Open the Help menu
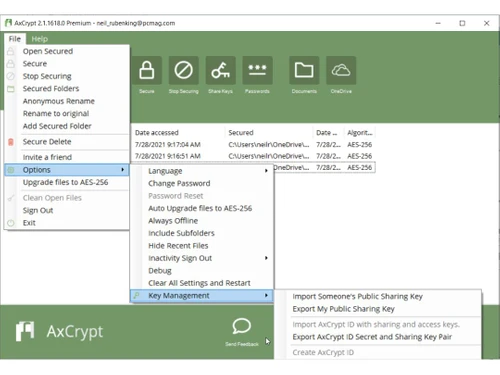The width and height of the screenshot is (500, 375). pyautogui.click(x=39, y=39)
